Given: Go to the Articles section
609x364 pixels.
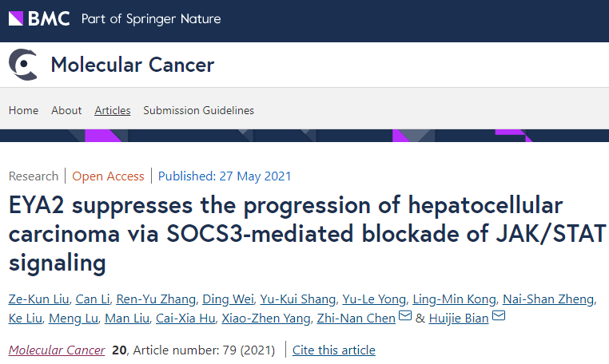Looking at the screenshot, I should (113, 111).
